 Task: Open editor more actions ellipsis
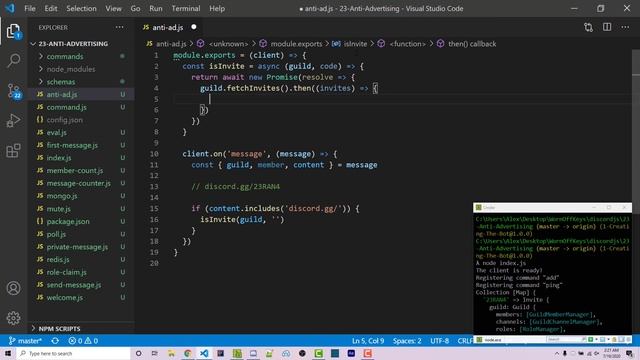(x=625, y=27)
